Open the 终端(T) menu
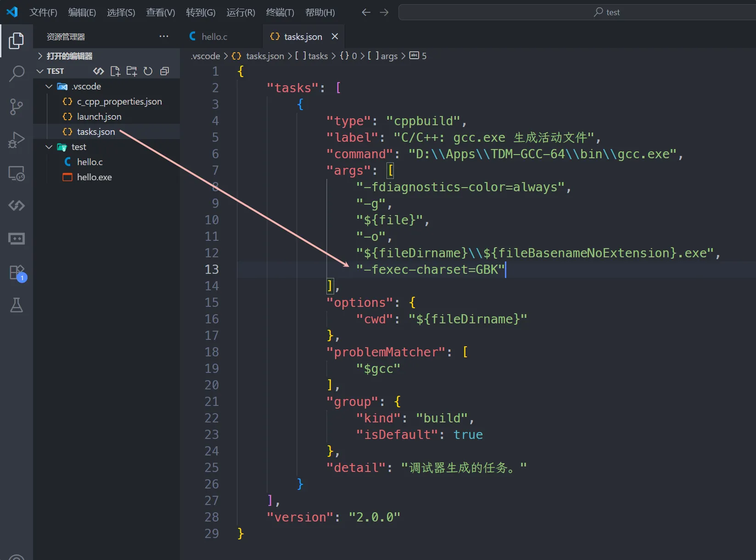This screenshot has height=560, width=756. pyautogui.click(x=280, y=12)
